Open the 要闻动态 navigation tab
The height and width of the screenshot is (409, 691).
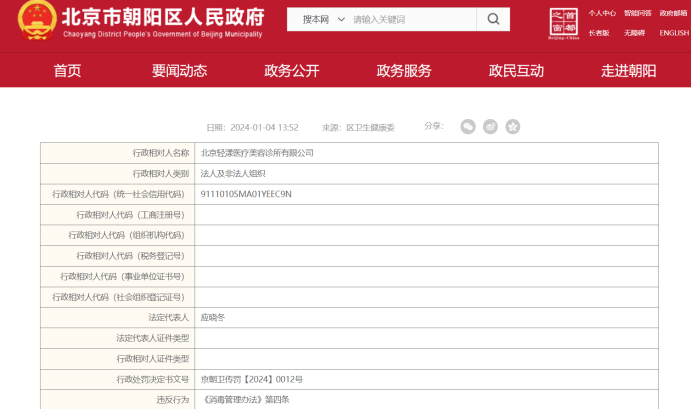point(179,71)
